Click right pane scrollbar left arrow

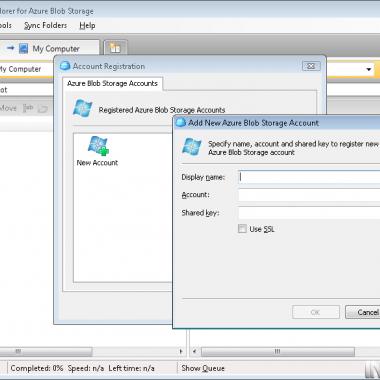click(195, 351)
